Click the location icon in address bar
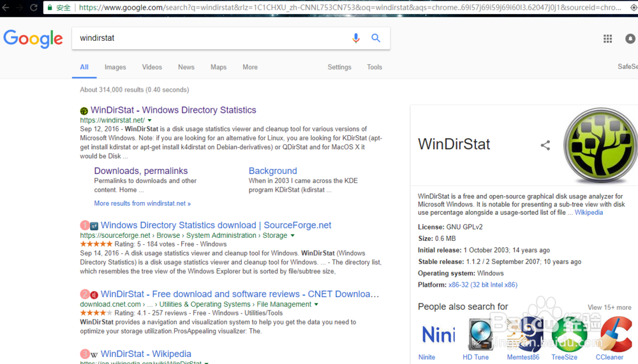Screen dimensions: 638x364 point(634,7)
